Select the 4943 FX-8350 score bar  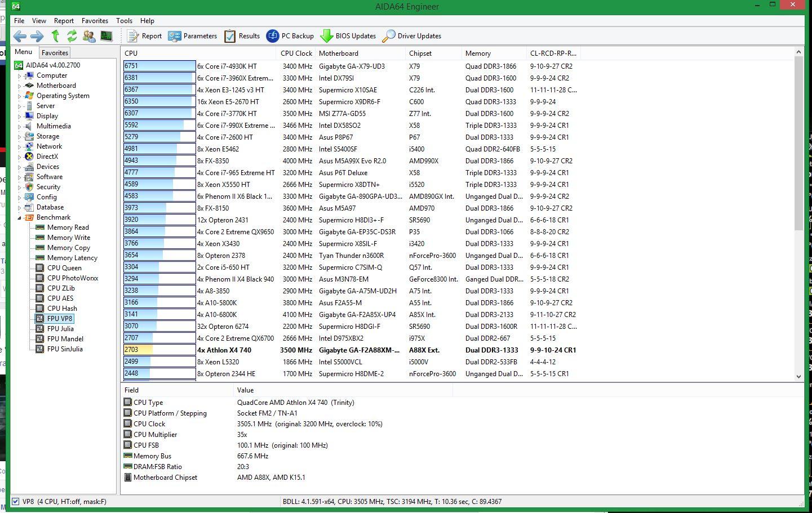(x=159, y=160)
